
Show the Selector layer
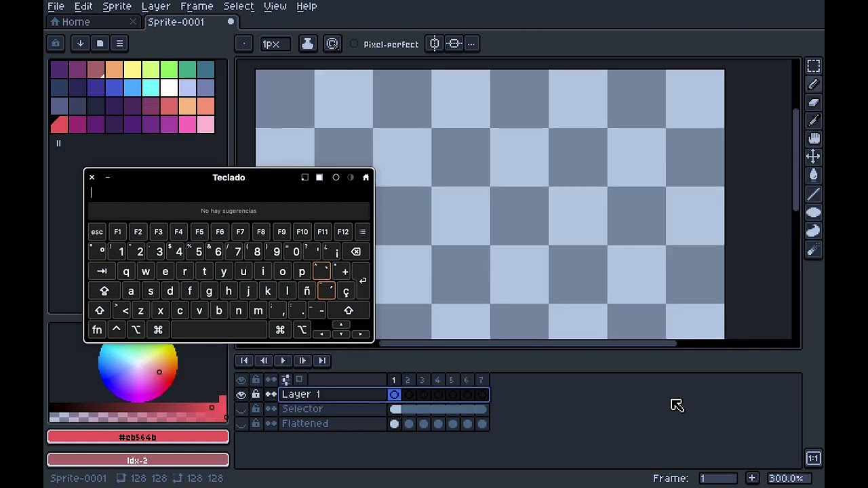(241, 409)
